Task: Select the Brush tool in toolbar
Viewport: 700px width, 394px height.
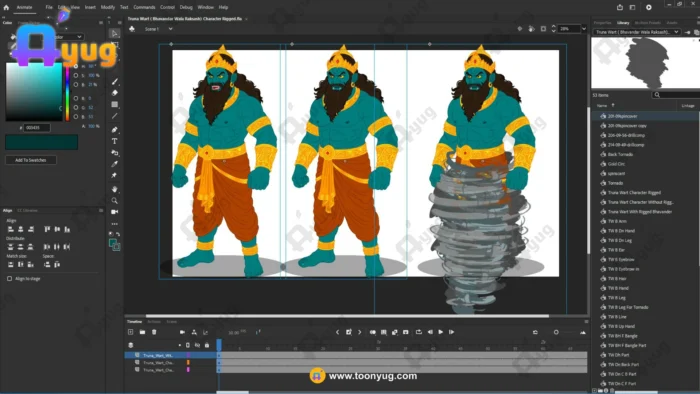Action: [x=115, y=81]
